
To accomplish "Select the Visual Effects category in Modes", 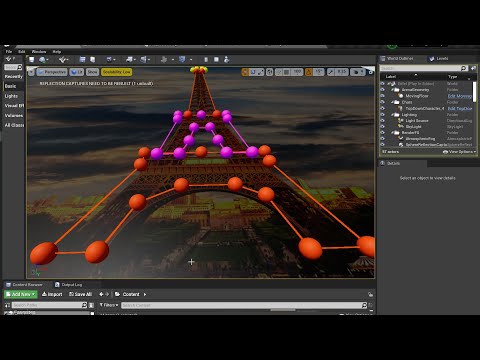I will (x=13, y=106).
